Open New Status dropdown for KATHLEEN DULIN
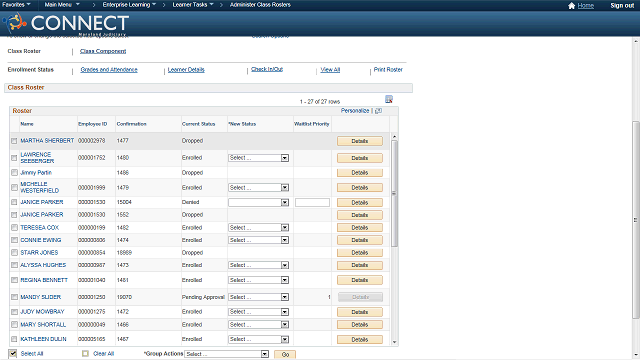The width and height of the screenshot is (640, 360). pyautogui.click(x=258, y=339)
